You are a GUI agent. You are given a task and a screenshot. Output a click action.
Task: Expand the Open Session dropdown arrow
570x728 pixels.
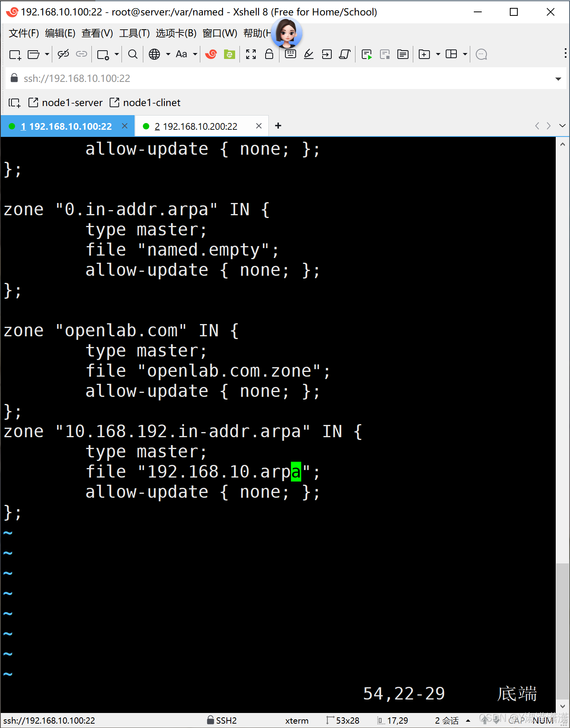point(47,54)
